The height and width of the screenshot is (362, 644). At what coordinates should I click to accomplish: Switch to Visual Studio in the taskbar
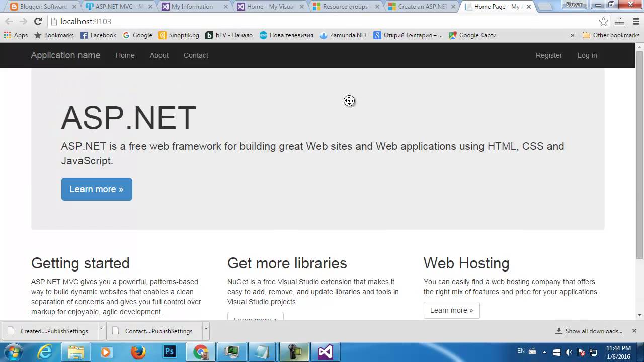point(326,352)
